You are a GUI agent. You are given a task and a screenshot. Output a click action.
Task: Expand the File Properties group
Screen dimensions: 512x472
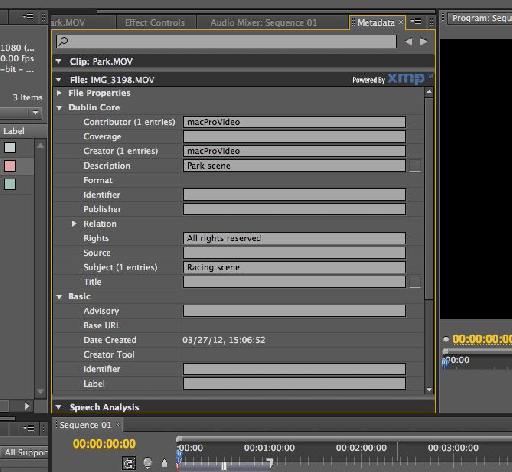click(x=59, y=93)
